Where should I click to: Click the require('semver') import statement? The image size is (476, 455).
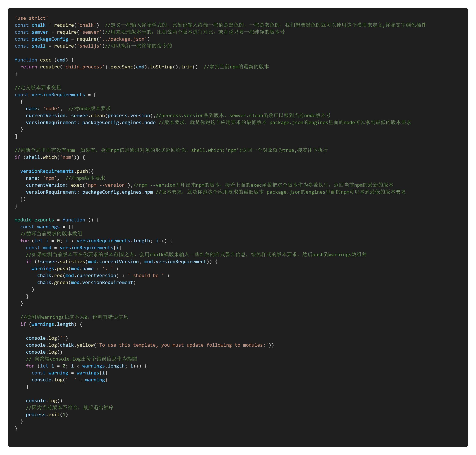tap(60, 32)
